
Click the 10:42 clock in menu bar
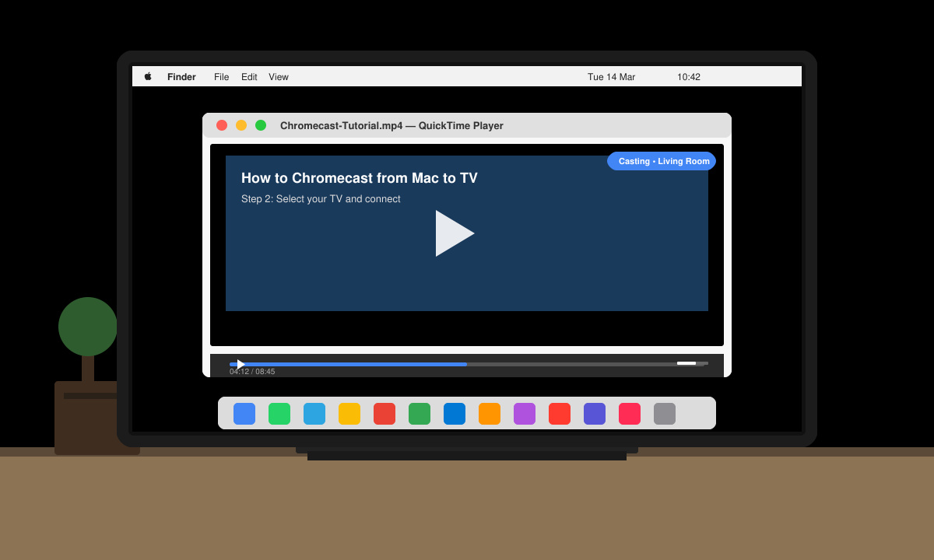tap(689, 77)
